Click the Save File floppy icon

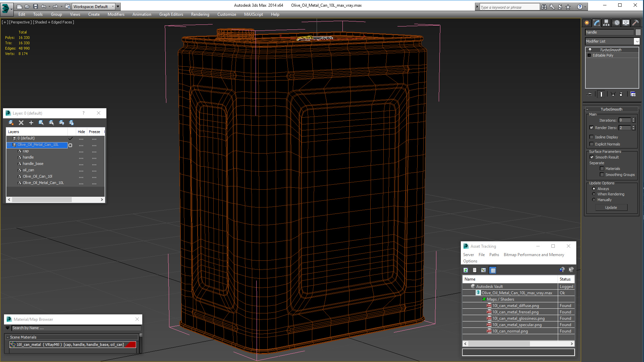point(35,6)
